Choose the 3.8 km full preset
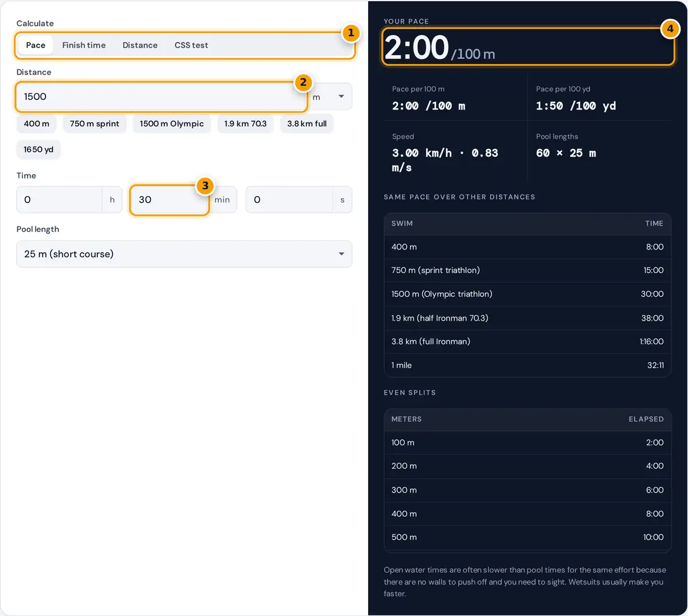 tap(307, 123)
